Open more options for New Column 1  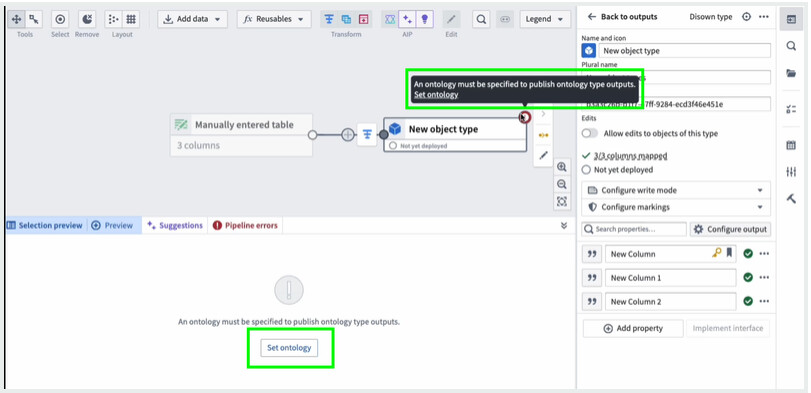point(764,278)
